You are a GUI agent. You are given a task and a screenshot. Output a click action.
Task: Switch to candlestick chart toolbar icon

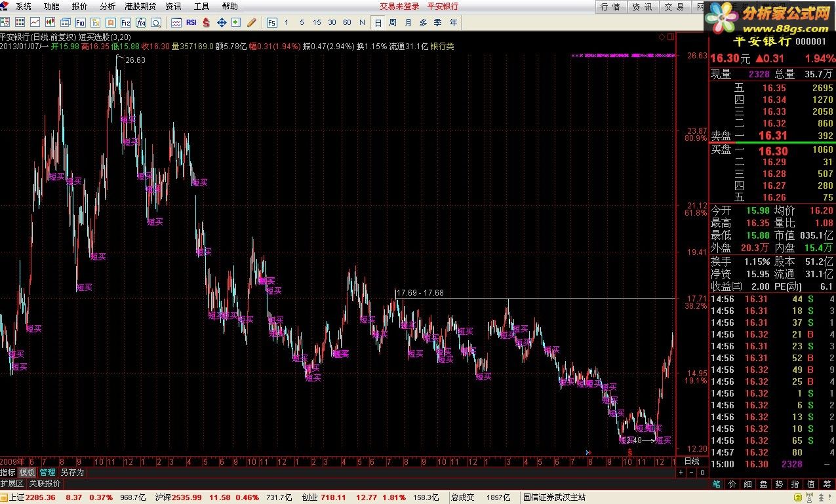point(50,22)
